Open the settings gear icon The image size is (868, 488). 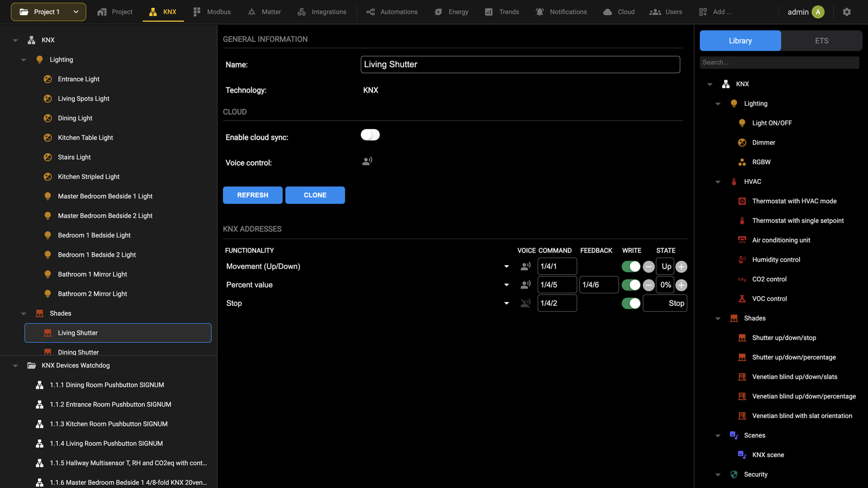click(846, 12)
